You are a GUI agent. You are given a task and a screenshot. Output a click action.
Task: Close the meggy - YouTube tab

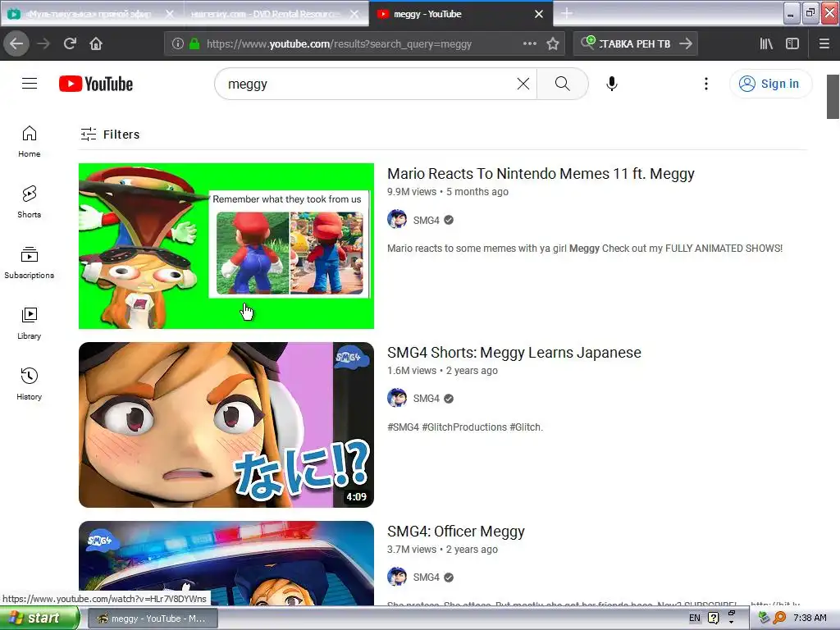coord(539,14)
